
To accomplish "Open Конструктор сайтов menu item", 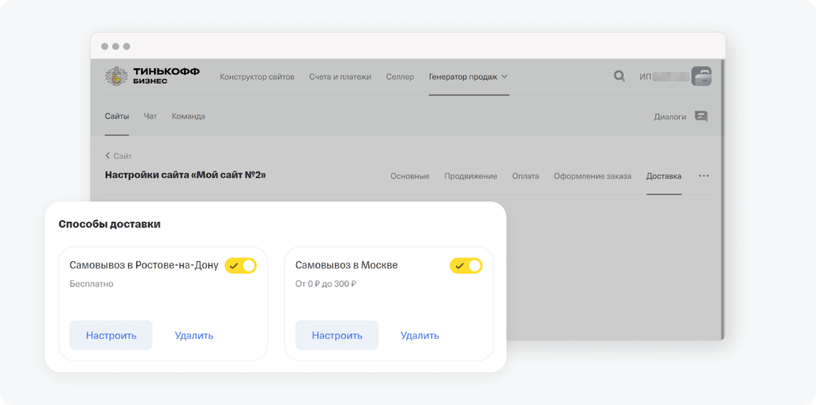I will pyautogui.click(x=257, y=76).
